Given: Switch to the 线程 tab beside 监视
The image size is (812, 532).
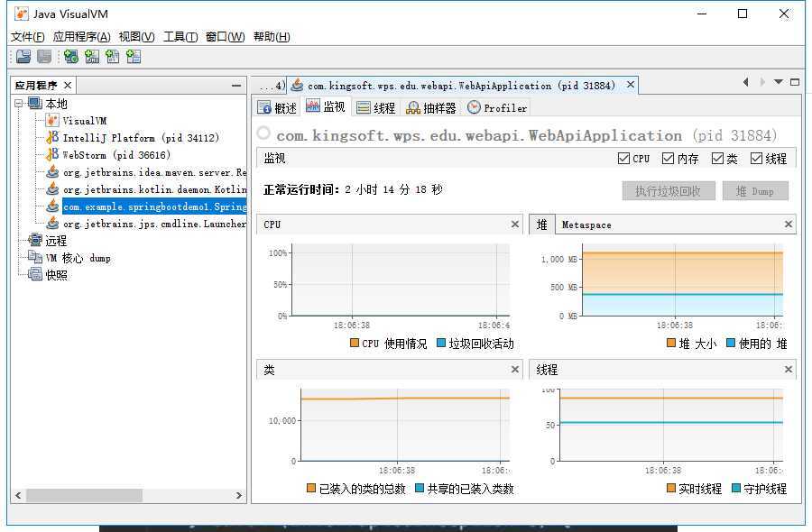Looking at the screenshot, I should pos(376,107).
